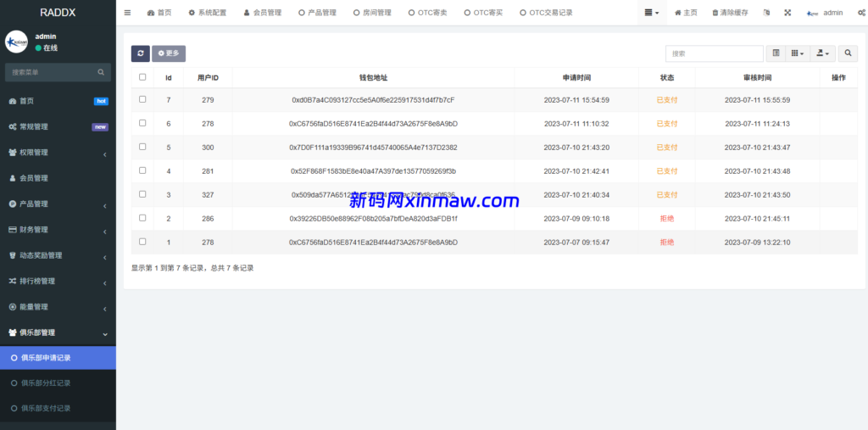Click the refresh table button
This screenshot has width=868, height=430.
pyautogui.click(x=141, y=53)
